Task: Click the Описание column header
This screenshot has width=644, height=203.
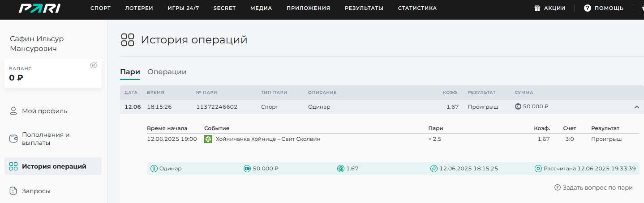Action: click(x=322, y=93)
